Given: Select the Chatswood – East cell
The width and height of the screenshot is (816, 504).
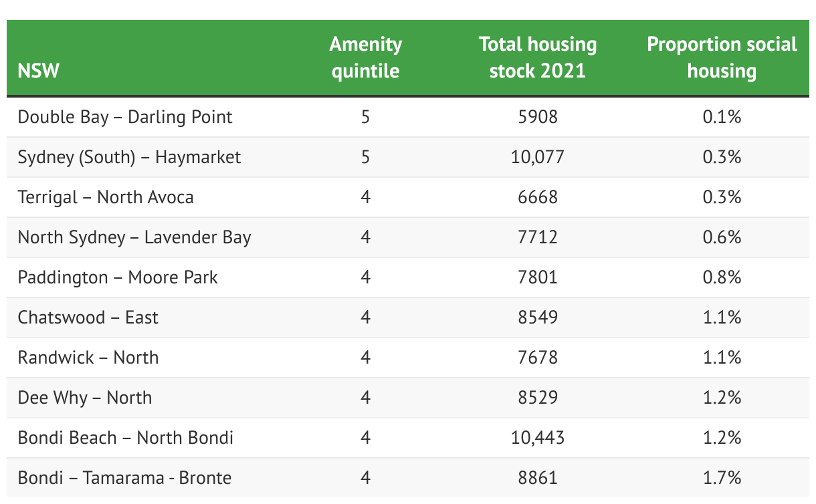Looking at the screenshot, I should pyautogui.click(x=88, y=318).
